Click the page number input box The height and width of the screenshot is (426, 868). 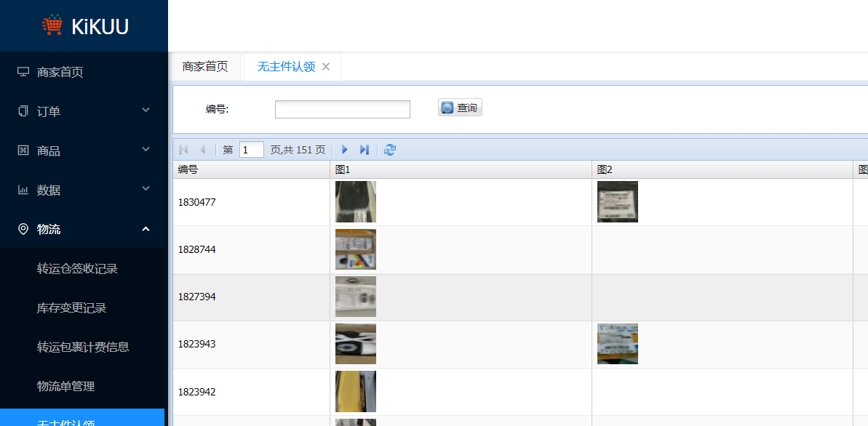click(251, 149)
